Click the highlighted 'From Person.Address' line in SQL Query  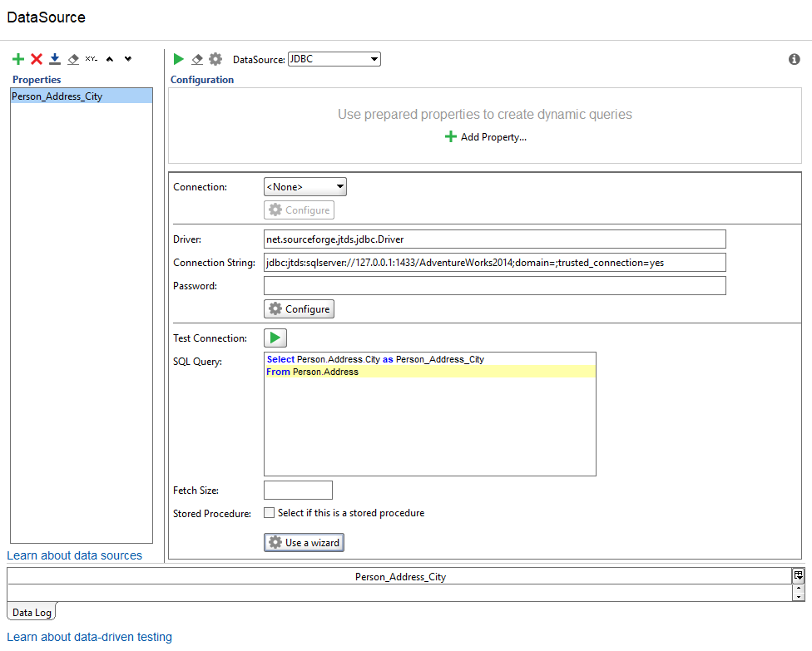coord(430,372)
